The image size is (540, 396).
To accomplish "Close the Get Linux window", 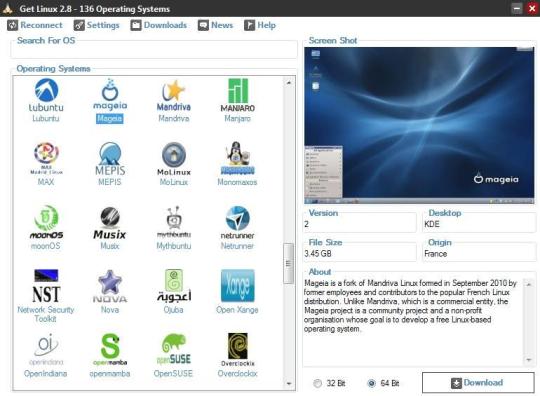I will [x=532, y=8].
